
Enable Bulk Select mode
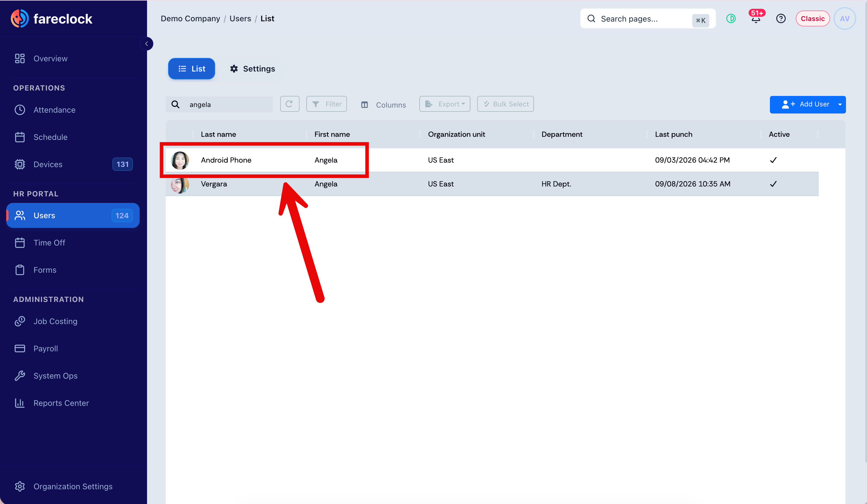(505, 104)
